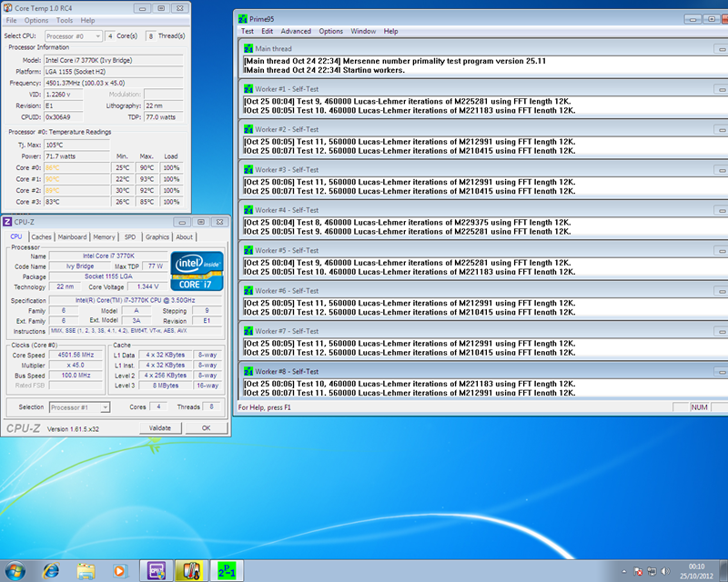
Task: Click the Worker #6 Self-Test window icon
Action: (248, 291)
